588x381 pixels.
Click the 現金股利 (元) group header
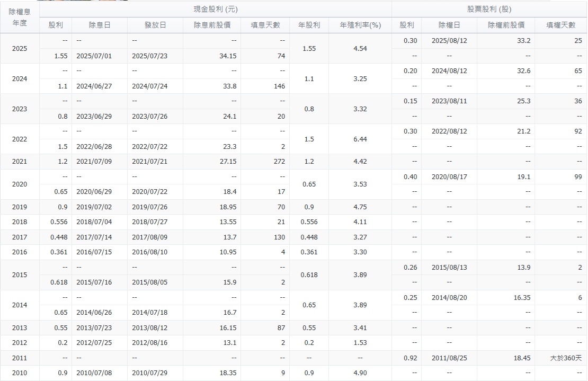[215, 7]
